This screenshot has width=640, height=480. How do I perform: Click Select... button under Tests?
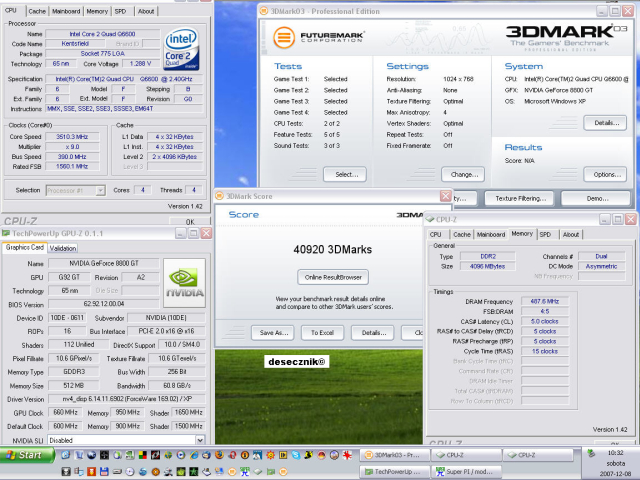coord(345,174)
